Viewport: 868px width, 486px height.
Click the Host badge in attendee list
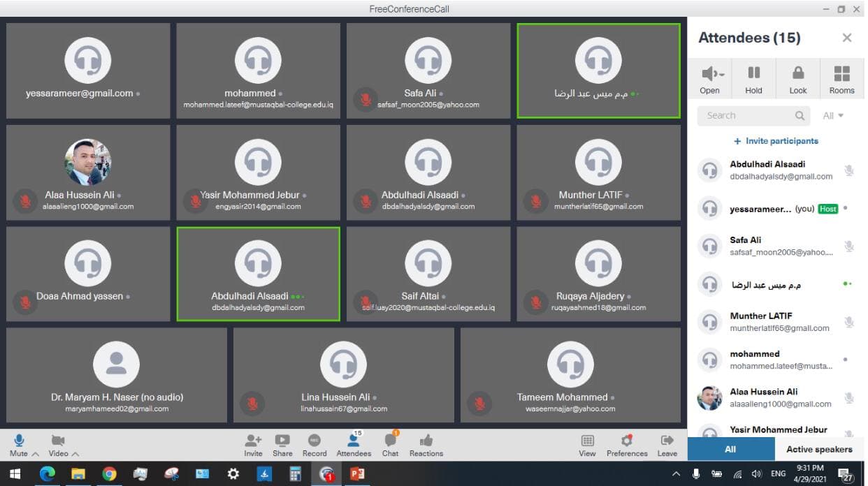point(828,209)
